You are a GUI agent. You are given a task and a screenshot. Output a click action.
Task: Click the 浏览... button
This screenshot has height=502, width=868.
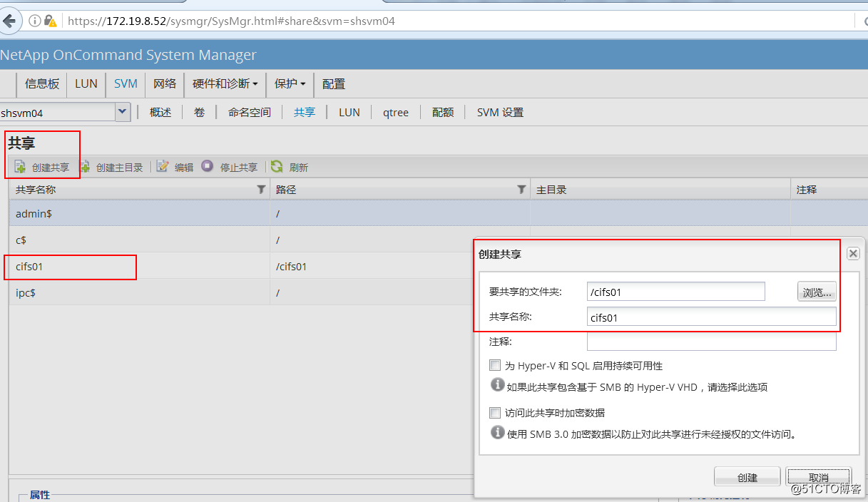click(817, 292)
